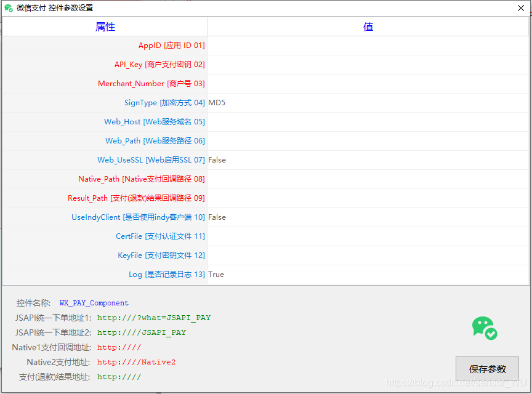Click the http:////Native2 address
The height and width of the screenshot is (394, 532).
point(137,362)
